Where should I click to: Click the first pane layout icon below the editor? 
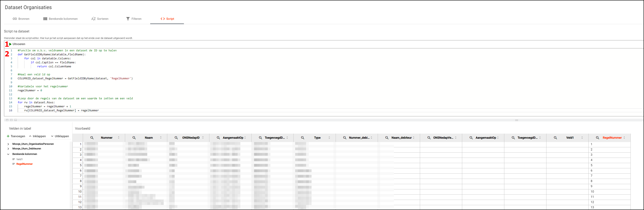click(7, 120)
